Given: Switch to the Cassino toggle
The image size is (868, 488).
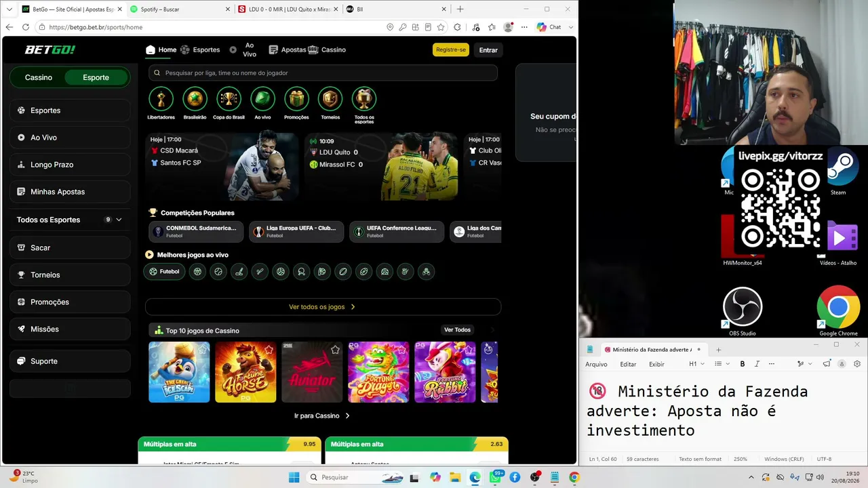Looking at the screenshot, I should click(x=39, y=77).
